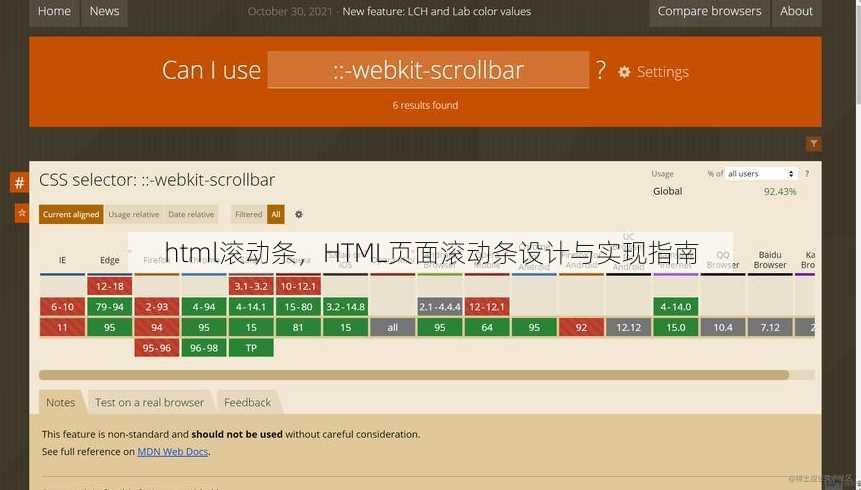Click the Opera Mobile 12-12.1 cell
The width and height of the screenshot is (861, 490).
[487, 307]
